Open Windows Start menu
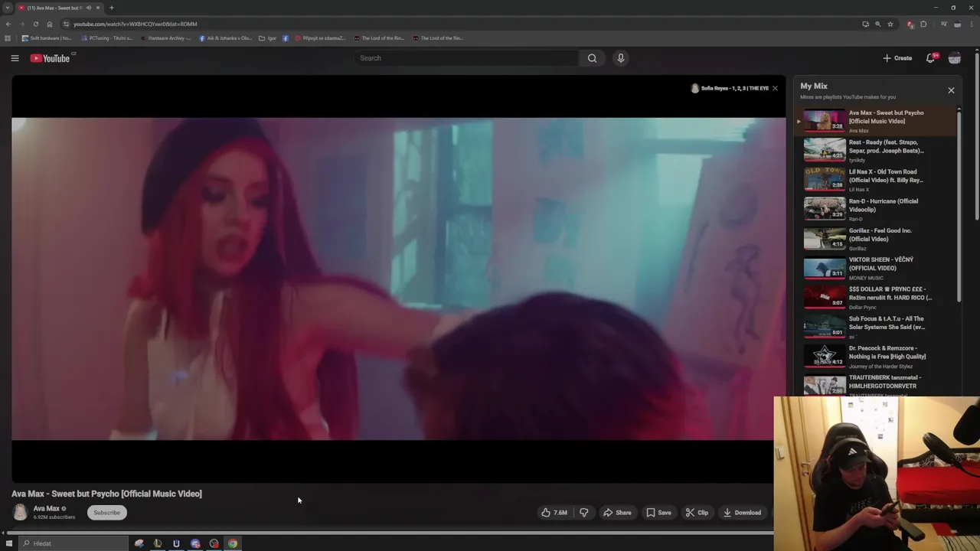 [x=9, y=543]
